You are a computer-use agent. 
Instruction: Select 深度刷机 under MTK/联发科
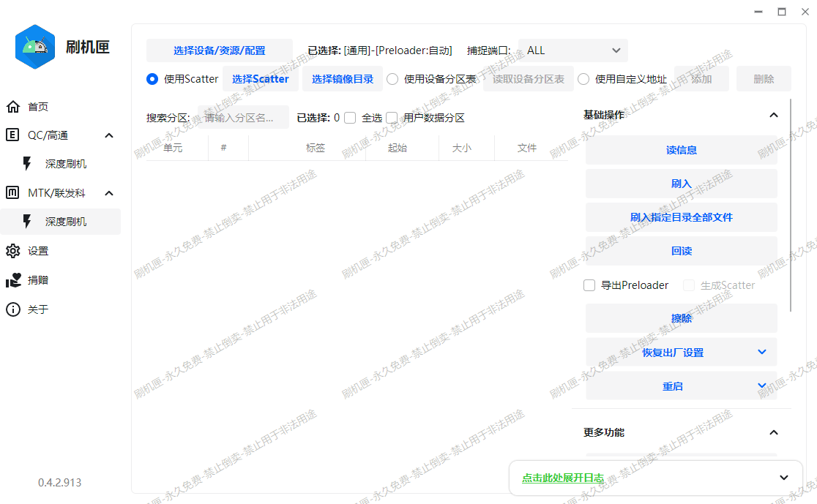coord(64,222)
